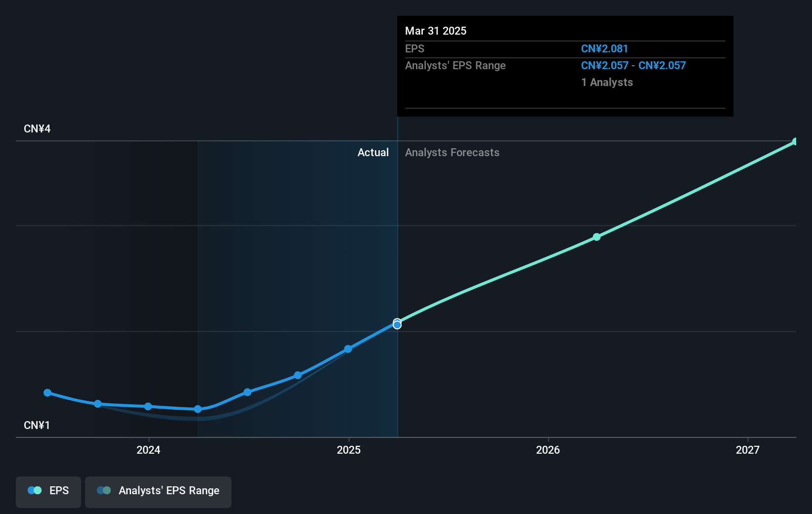This screenshot has width=812, height=514.
Task: Click the Analysts' EPS Range legend dots
Action: point(104,490)
